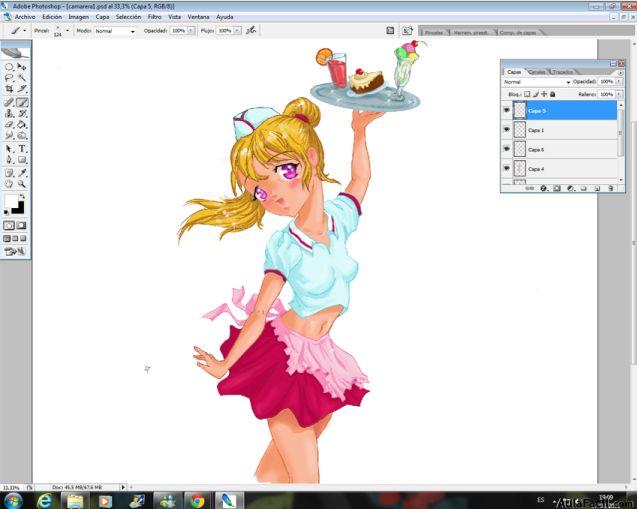The width and height of the screenshot is (637, 509).
Task: Toggle lock transparent pixels
Action: click(x=527, y=94)
